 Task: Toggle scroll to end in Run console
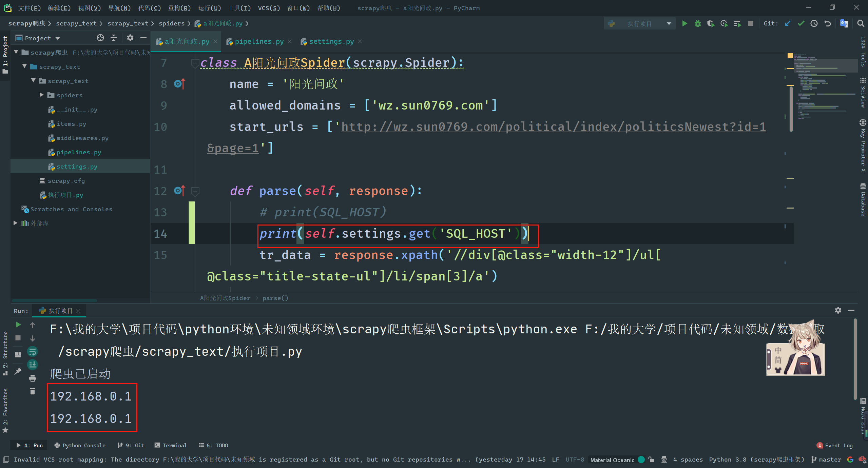tap(33, 365)
